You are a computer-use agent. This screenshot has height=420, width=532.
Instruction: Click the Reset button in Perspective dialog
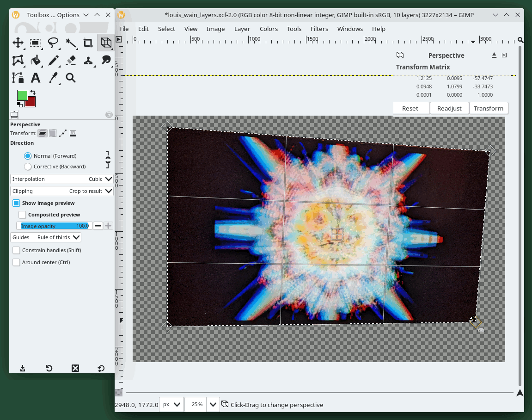coord(410,108)
